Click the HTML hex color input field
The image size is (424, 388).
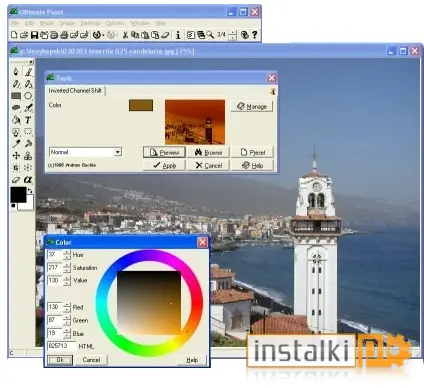pos(61,346)
